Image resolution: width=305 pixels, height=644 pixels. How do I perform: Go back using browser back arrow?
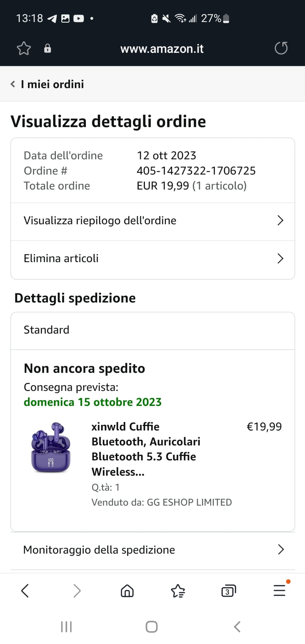[25, 591]
